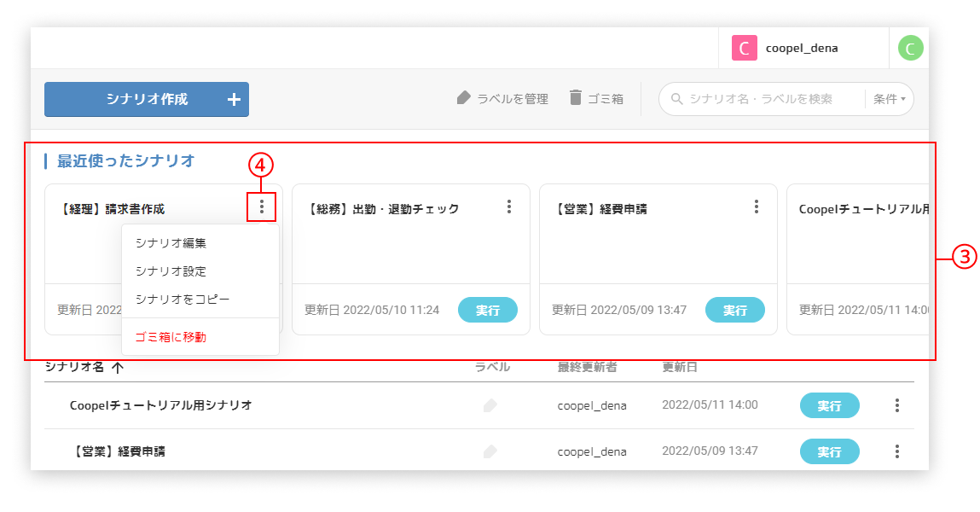The height and width of the screenshot is (512, 980).
Task: Select シナリオ設定 from the context menu
Action: [200, 271]
